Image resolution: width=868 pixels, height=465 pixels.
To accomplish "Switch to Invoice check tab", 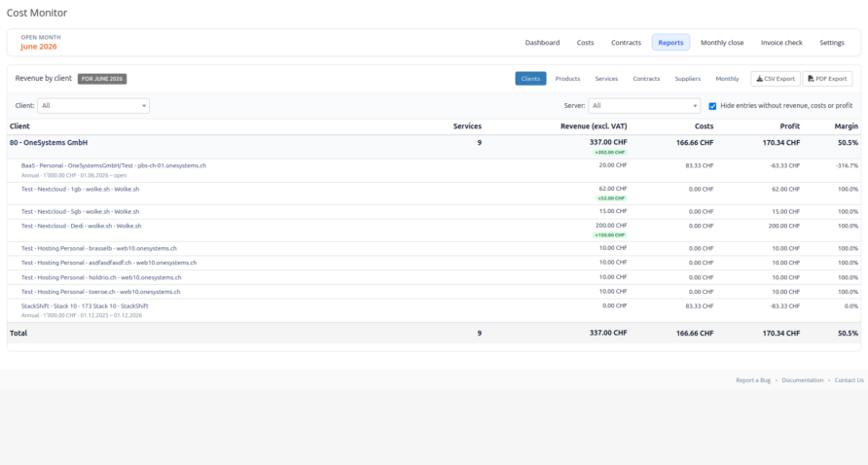I will [x=781, y=43].
